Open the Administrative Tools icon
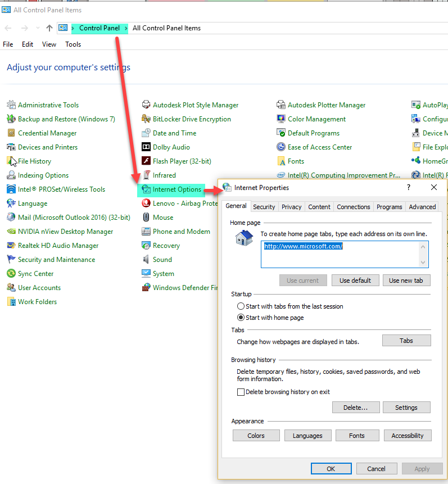Viewport: 448px width, 484px height. pos(11,105)
